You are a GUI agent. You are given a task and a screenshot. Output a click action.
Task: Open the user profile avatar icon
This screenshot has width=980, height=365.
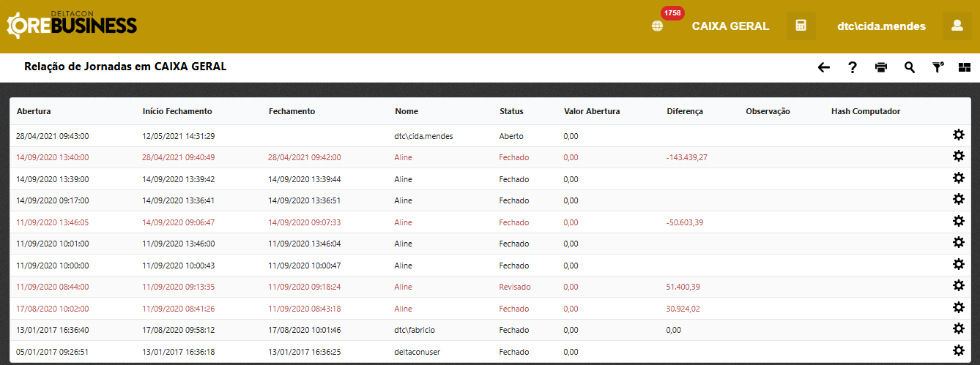pos(957,26)
